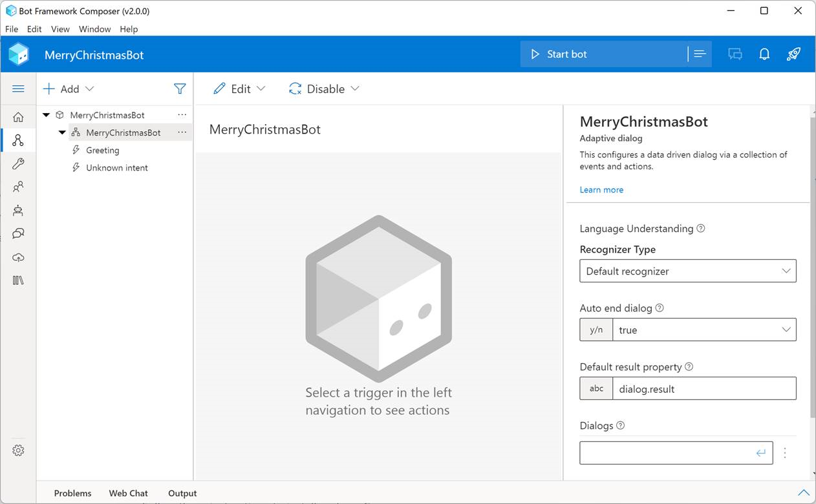Open the Add dropdown menu
This screenshot has width=816, height=504.
(69, 89)
